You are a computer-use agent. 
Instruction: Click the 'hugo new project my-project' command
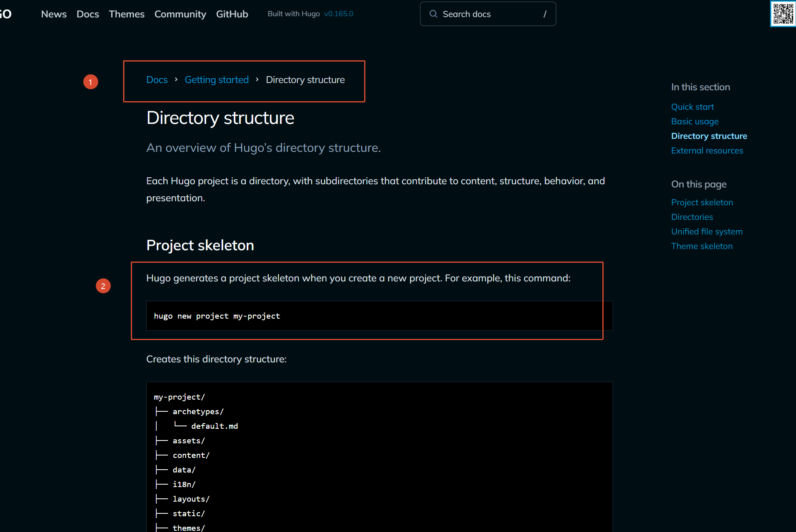pyautogui.click(x=217, y=316)
